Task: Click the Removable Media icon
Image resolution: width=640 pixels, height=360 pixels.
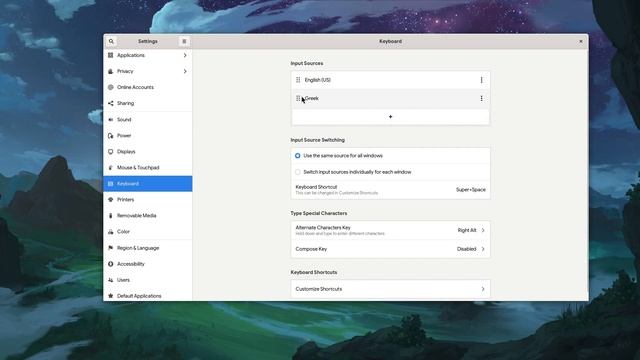Action: point(110,216)
